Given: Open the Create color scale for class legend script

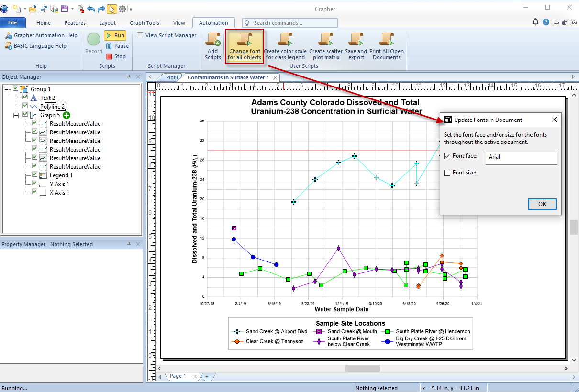Looking at the screenshot, I should [285, 45].
